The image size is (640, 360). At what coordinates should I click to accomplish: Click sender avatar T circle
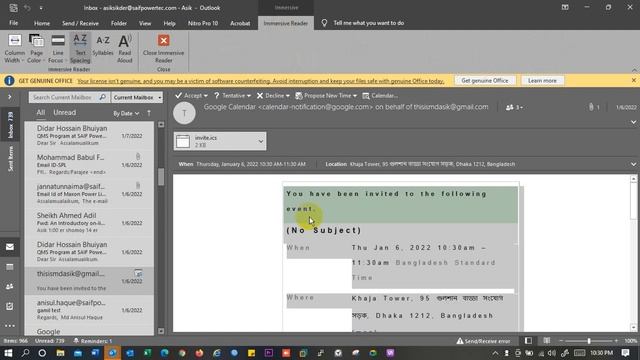tap(184, 113)
